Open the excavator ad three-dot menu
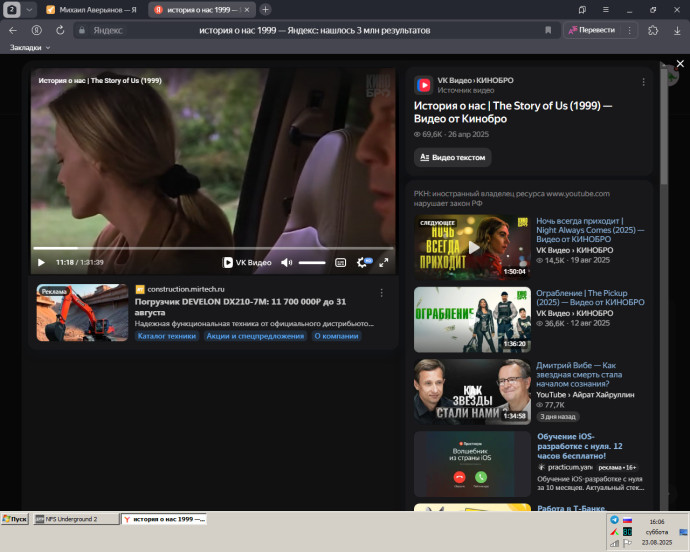 pyautogui.click(x=382, y=293)
